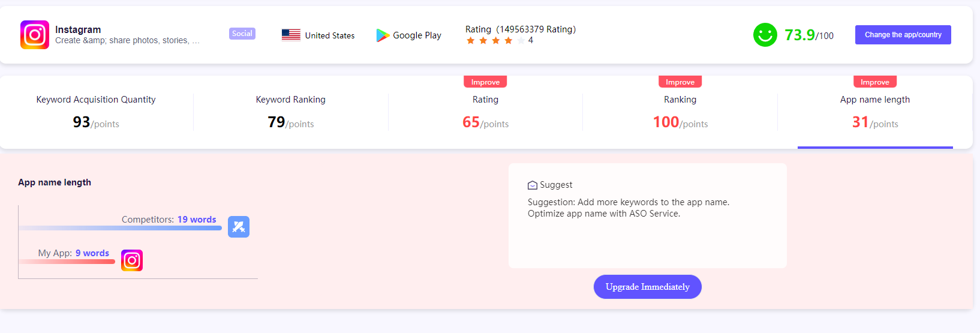The height and width of the screenshot is (333, 980).
Task: Click the Social category tag
Action: [x=242, y=34]
